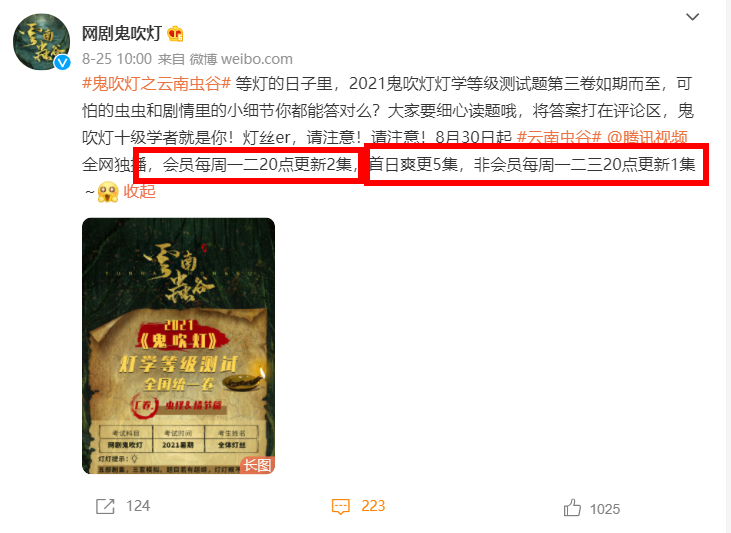Click the 1025 likes count
Screen dimensions: 731x533
[605, 509]
